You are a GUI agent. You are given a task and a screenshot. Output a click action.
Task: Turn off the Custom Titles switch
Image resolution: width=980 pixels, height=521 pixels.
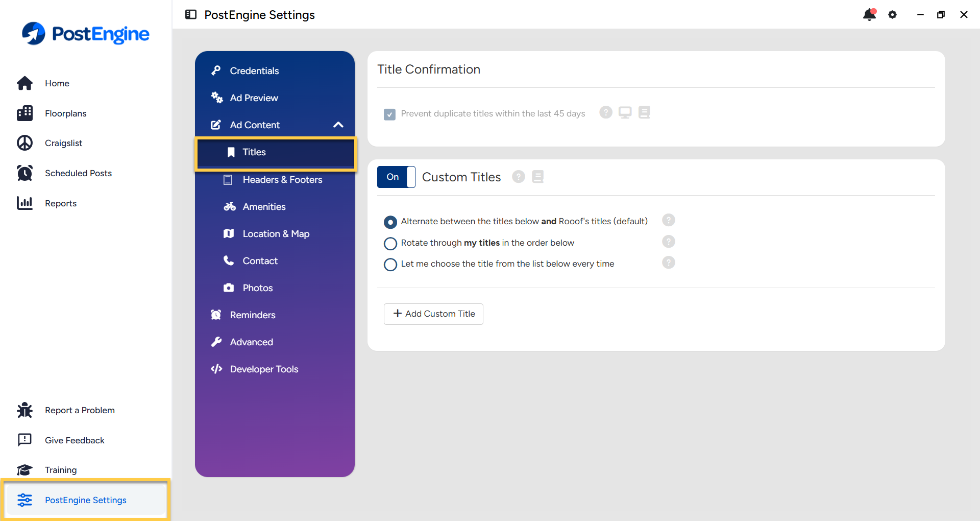(x=396, y=177)
